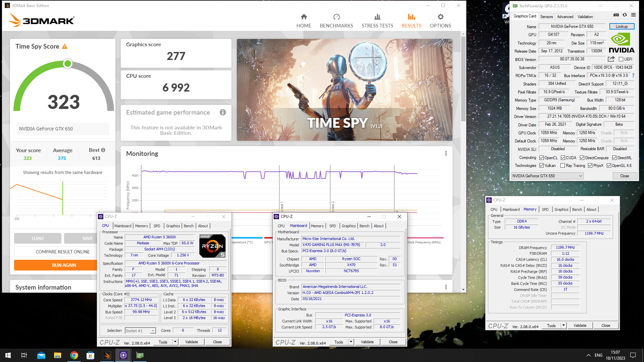Toggle OpenCL checkbox in GPU-Z
This screenshot has width=644, height=362.
pyautogui.click(x=541, y=158)
